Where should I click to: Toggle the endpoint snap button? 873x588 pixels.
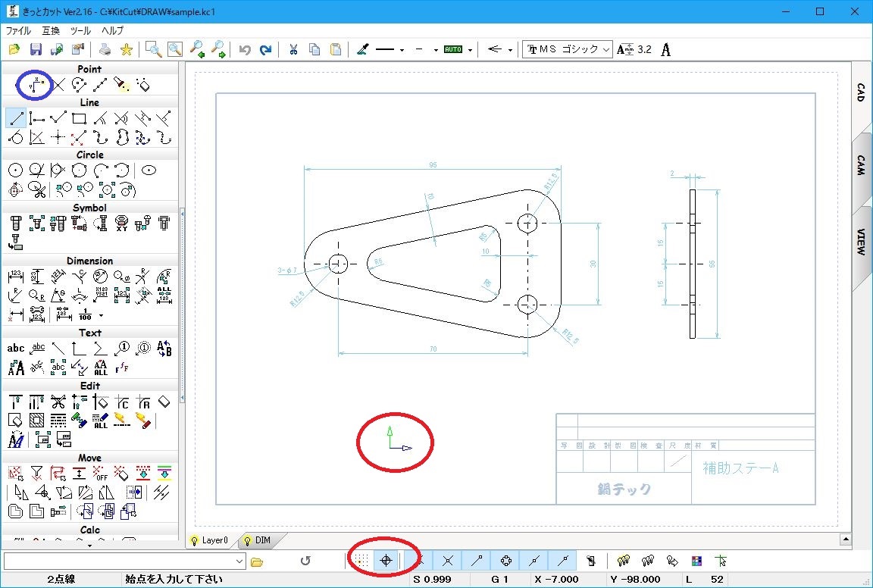click(x=477, y=561)
